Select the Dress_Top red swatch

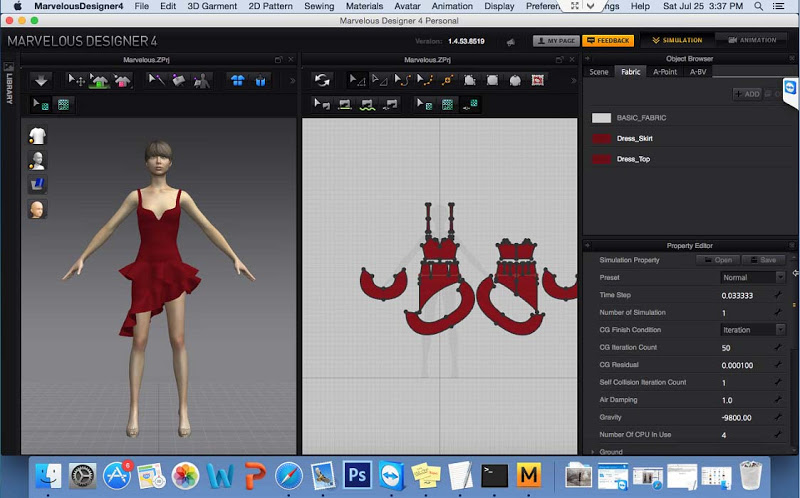point(601,159)
